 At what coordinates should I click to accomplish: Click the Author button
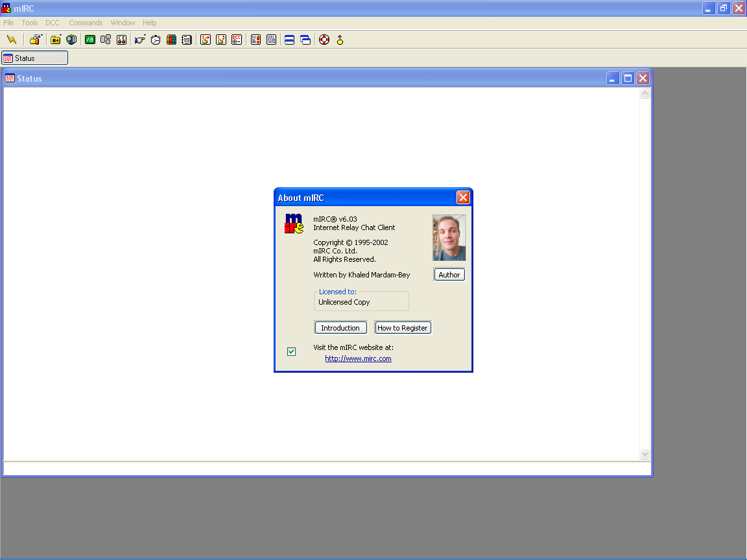[x=449, y=275]
